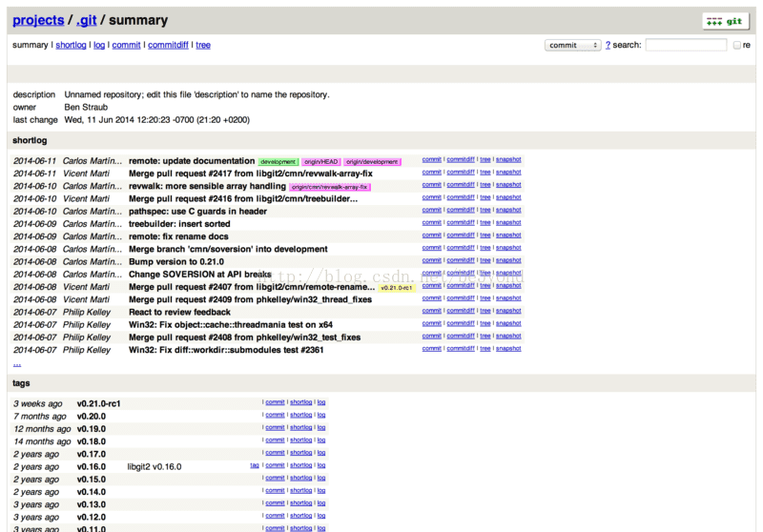Click author 'Vicent Marti' on #2417 merge row
763x532 pixels.
(x=86, y=174)
